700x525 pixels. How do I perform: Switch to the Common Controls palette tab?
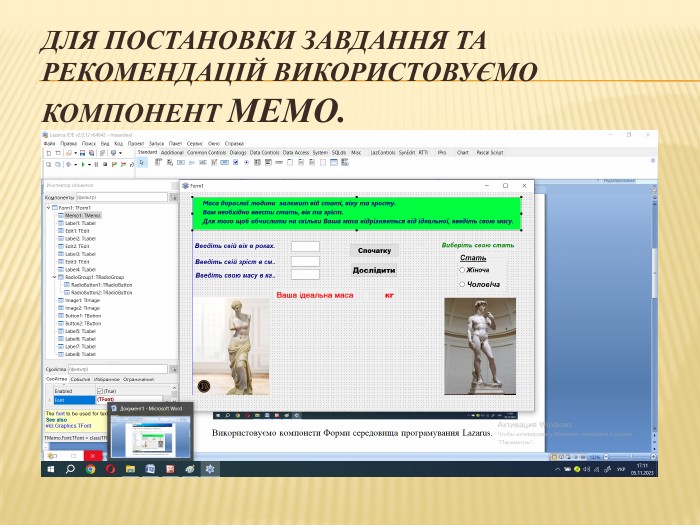coord(206,153)
